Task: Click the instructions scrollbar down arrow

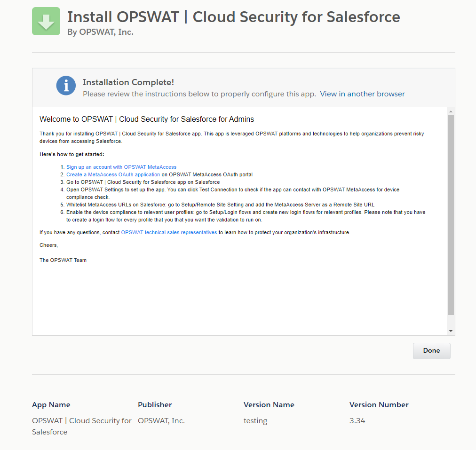Action: pos(451,331)
